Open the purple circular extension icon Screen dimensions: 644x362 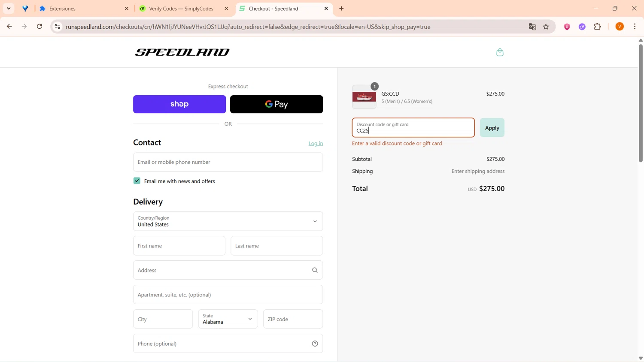[x=582, y=27]
